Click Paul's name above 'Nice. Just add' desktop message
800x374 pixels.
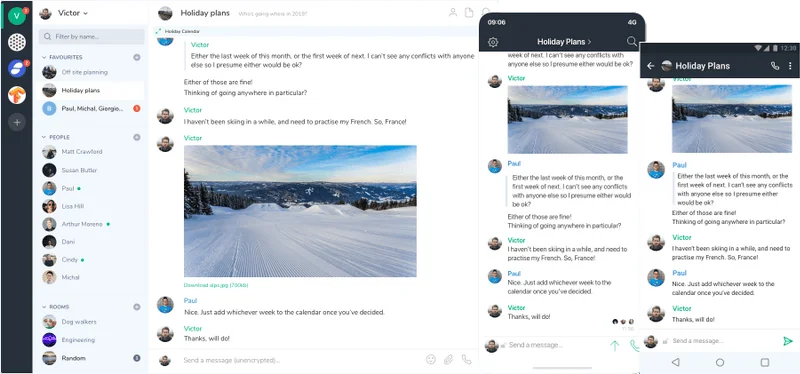tap(190, 301)
